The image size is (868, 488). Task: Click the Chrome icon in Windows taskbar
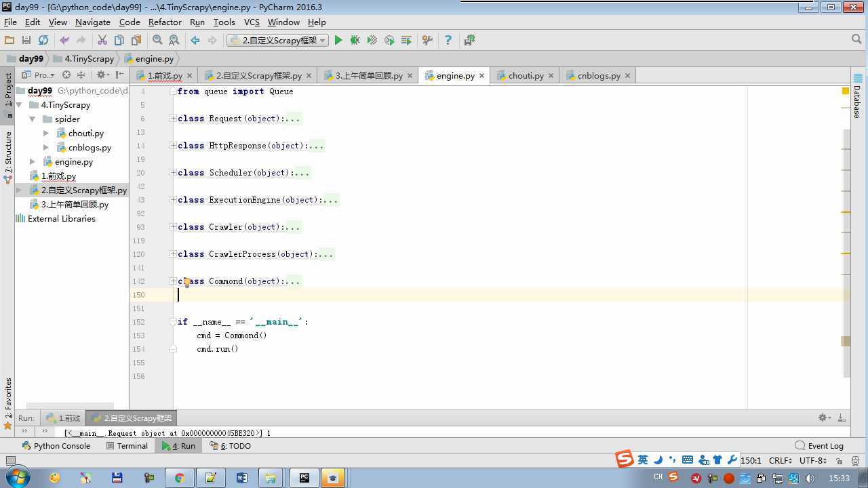point(179,478)
